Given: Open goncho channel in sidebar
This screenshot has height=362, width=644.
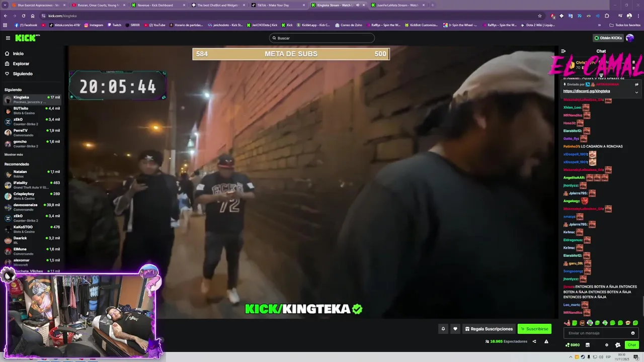Looking at the screenshot, I should coord(32,143).
